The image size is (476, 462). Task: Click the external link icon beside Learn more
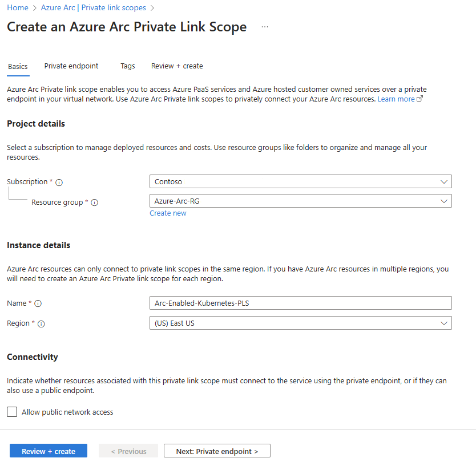click(x=420, y=99)
